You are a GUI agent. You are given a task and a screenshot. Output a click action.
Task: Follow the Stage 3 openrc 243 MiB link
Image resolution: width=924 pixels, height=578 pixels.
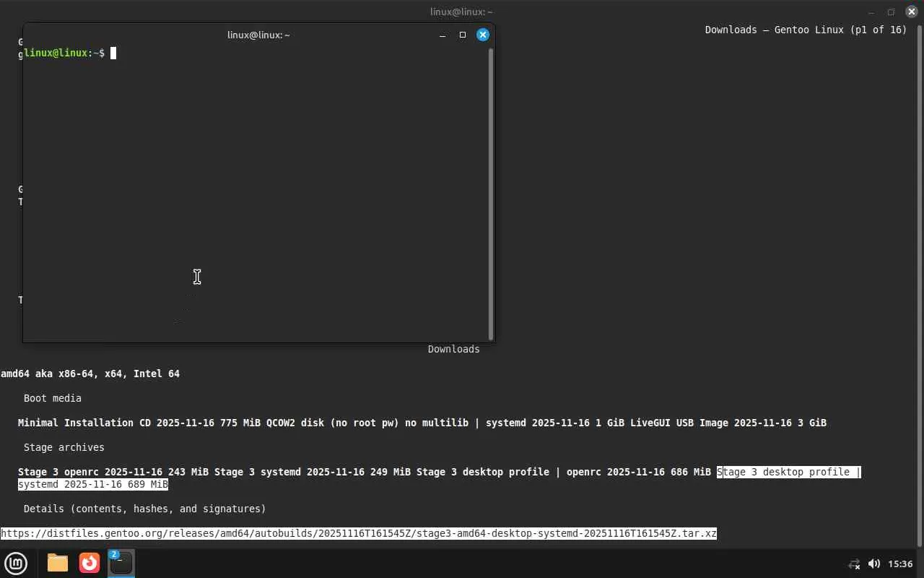tap(113, 472)
